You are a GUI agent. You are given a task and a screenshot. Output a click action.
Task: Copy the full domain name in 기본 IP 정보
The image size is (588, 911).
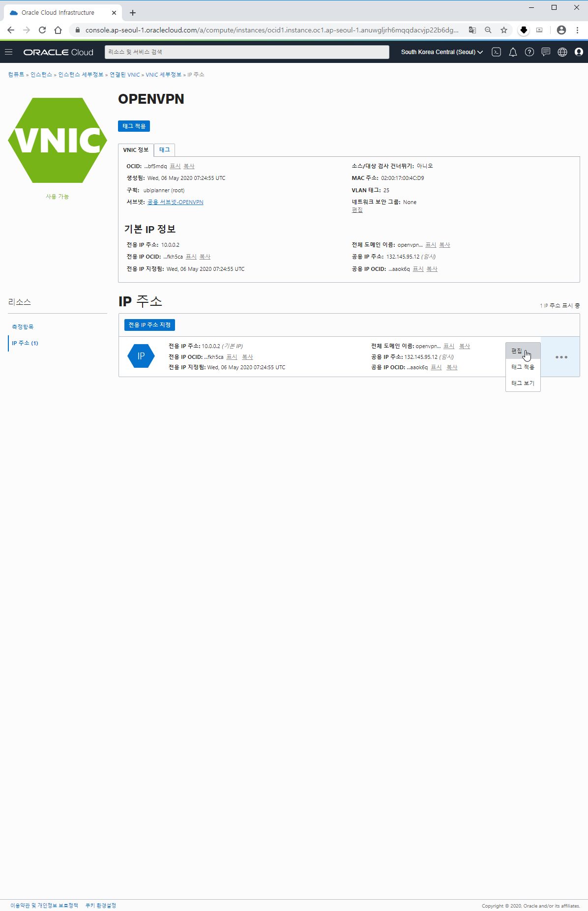(x=444, y=245)
